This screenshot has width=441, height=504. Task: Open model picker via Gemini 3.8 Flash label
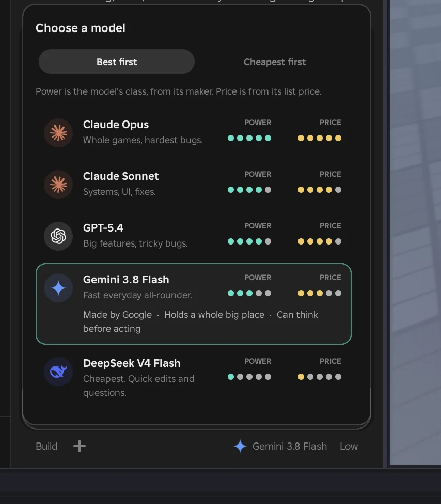[290, 447]
